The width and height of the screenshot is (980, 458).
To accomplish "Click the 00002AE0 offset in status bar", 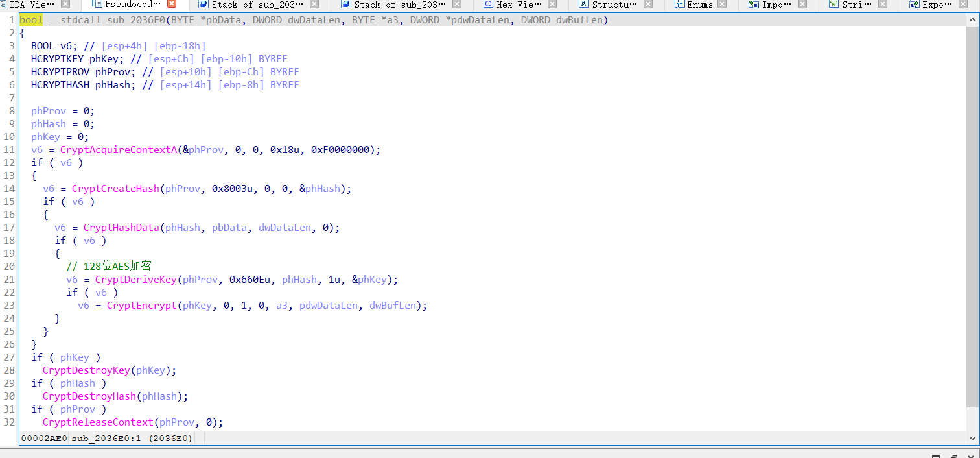I will 43,439.
